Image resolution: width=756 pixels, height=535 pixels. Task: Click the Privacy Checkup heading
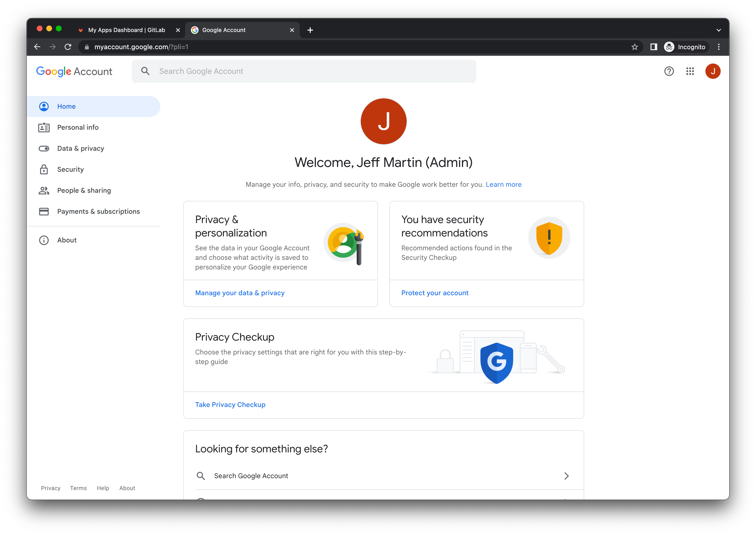234,337
